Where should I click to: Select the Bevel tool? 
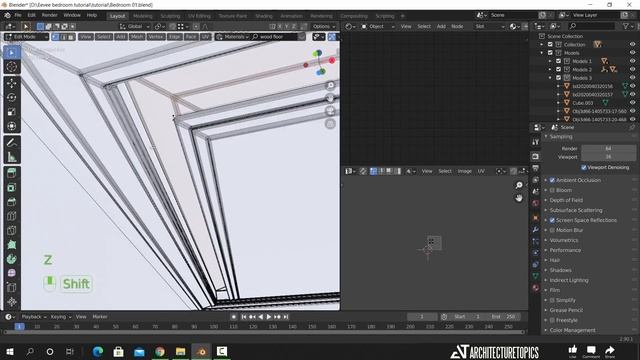tap(11, 202)
